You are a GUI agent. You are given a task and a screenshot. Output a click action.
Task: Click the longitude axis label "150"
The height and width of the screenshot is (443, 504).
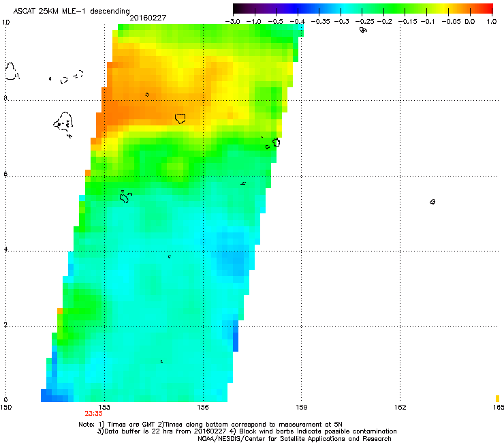[5, 408]
